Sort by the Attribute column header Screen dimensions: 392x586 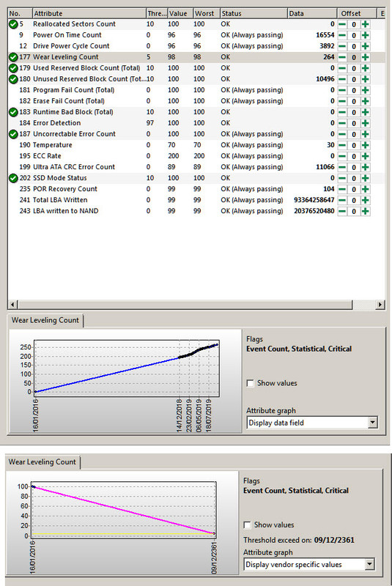(89, 13)
